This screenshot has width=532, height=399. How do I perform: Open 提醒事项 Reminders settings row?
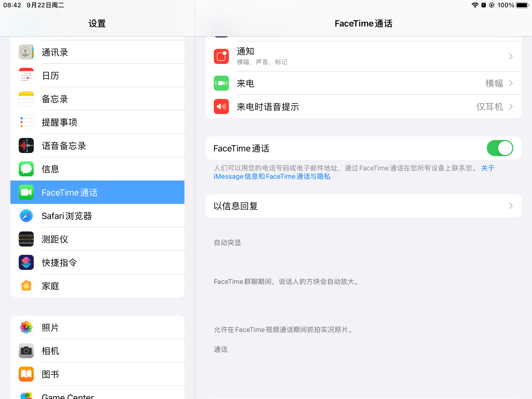click(x=97, y=122)
